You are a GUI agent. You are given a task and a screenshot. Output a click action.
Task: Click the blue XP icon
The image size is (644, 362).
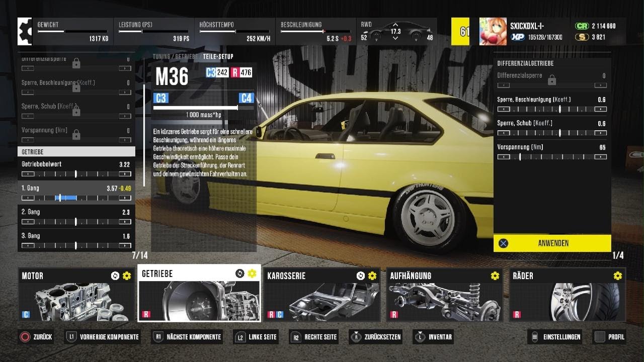518,37
